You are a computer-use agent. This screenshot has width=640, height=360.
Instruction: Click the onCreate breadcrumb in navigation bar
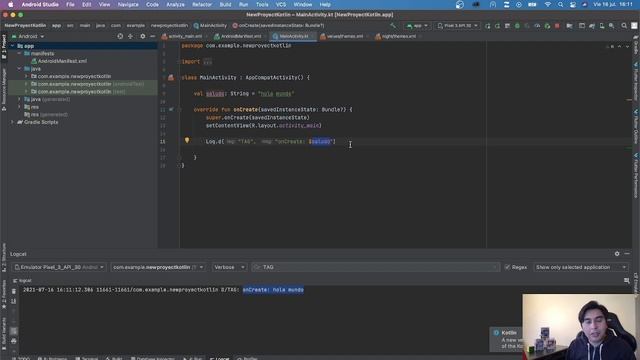[278, 25]
